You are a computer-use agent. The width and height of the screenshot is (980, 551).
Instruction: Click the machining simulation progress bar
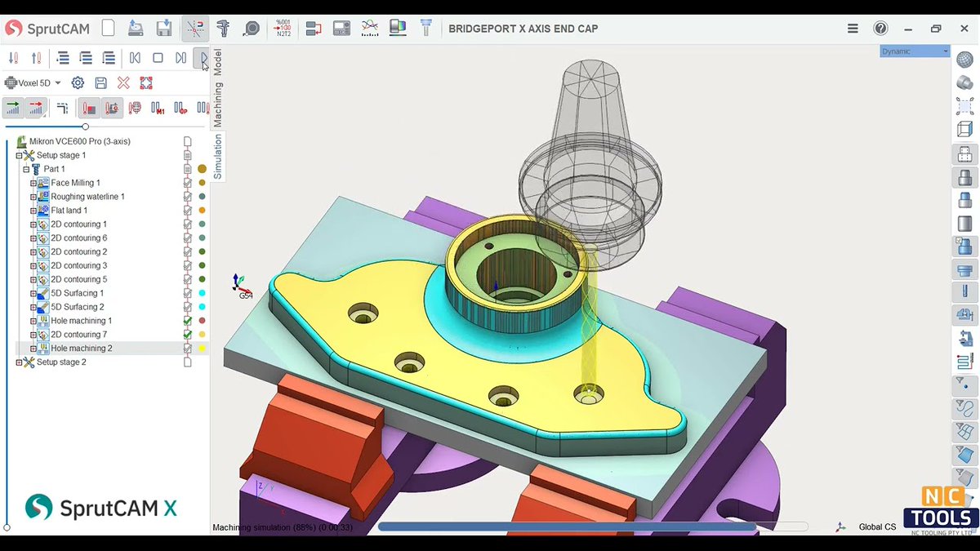click(x=592, y=527)
